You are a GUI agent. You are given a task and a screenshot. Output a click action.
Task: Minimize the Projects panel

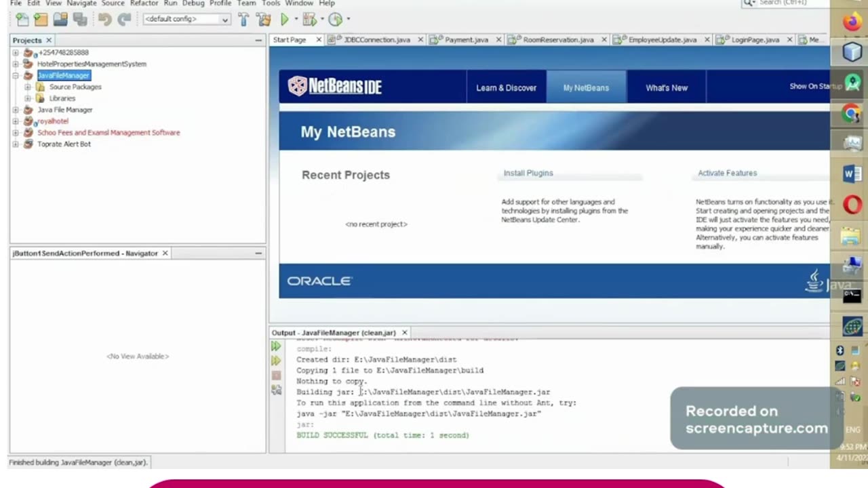258,40
